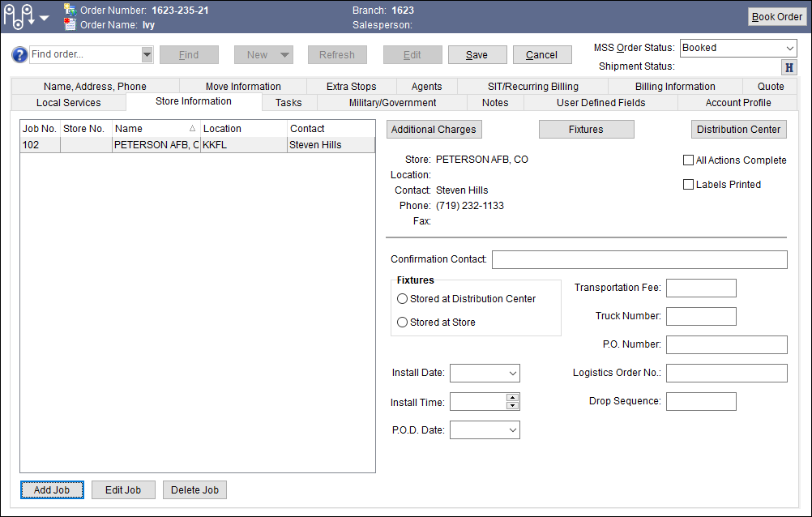The width and height of the screenshot is (812, 517).
Task: Switch to the Military/Government tab
Action: pyautogui.click(x=391, y=102)
